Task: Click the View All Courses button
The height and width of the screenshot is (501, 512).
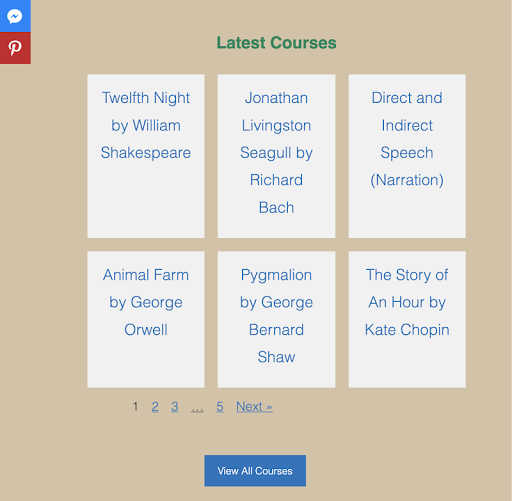Action: pos(255,471)
